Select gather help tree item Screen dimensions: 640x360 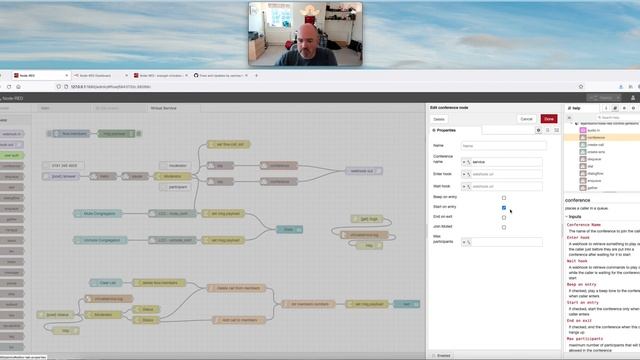[592, 188]
